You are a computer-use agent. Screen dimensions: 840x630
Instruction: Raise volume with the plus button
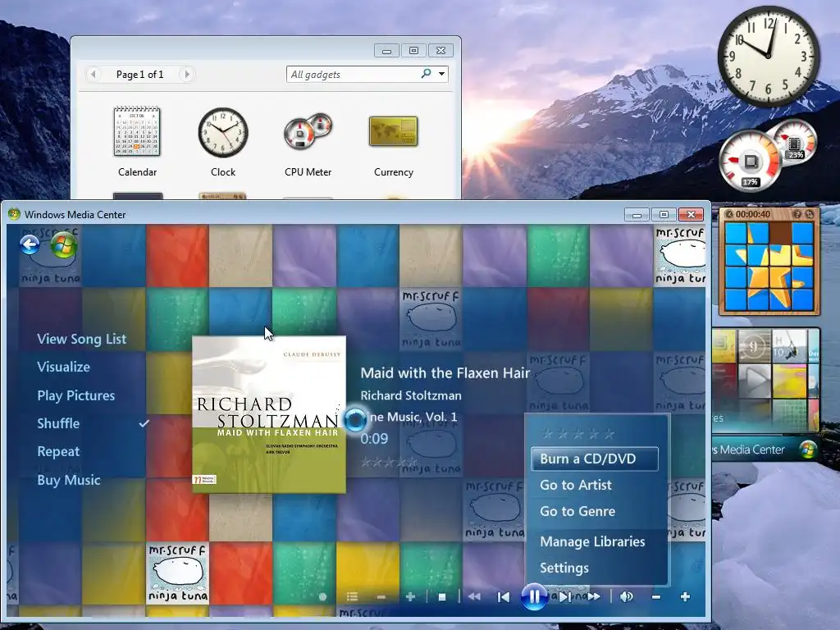point(685,596)
